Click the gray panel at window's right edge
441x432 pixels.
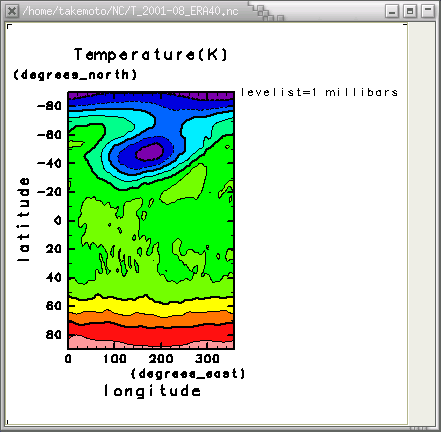point(421,223)
